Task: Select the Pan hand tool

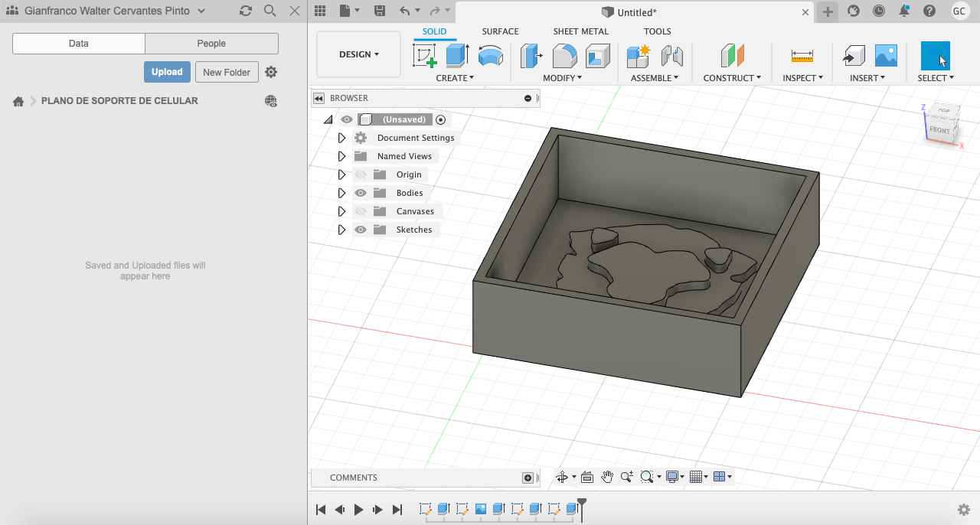Action: click(607, 477)
